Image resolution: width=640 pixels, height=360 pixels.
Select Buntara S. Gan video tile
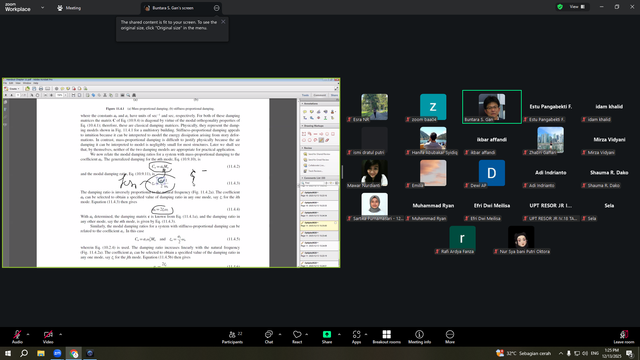coord(492,107)
